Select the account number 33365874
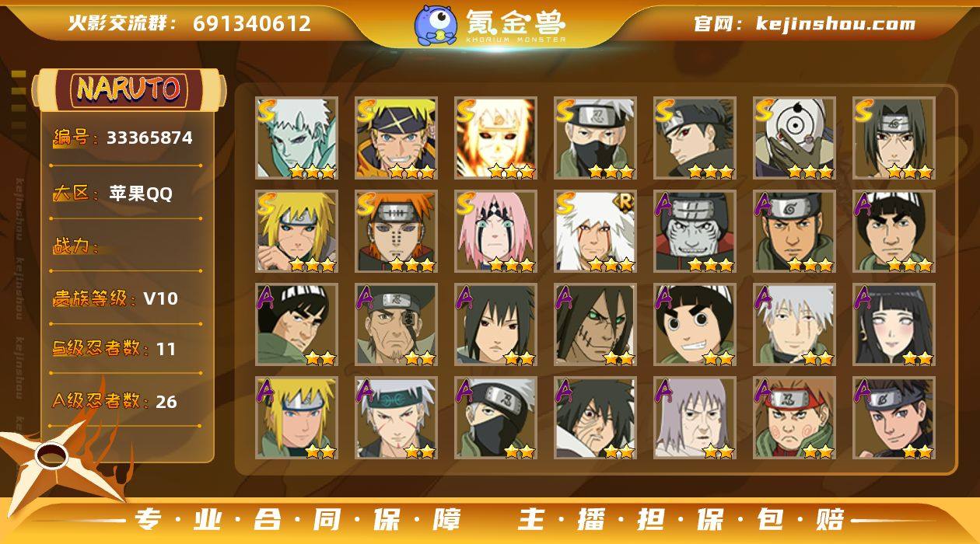Image resolution: width=980 pixels, height=544 pixels. tap(149, 138)
